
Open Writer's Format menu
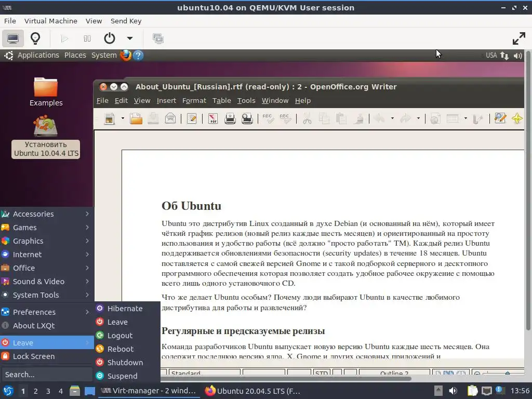tap(194, 100)
